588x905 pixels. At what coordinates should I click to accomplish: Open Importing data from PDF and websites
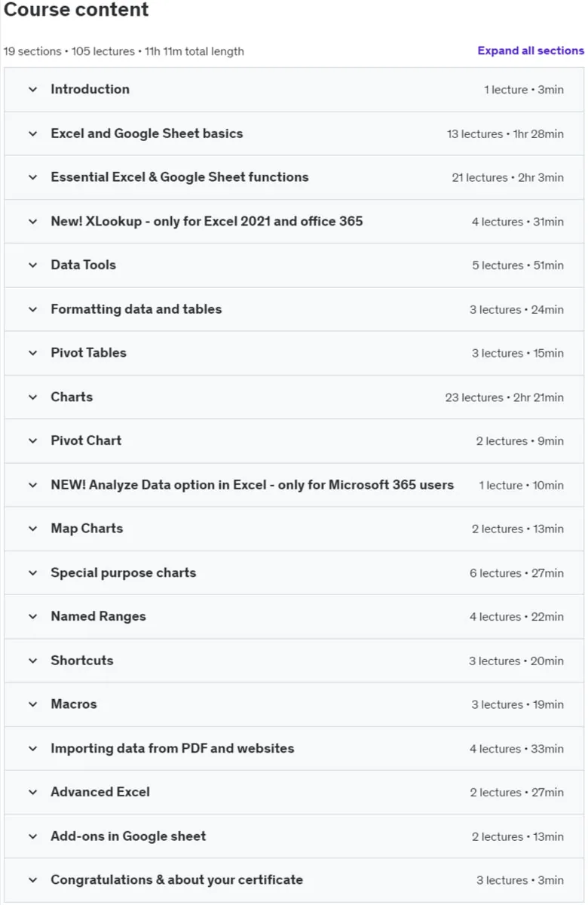point(172,748)
